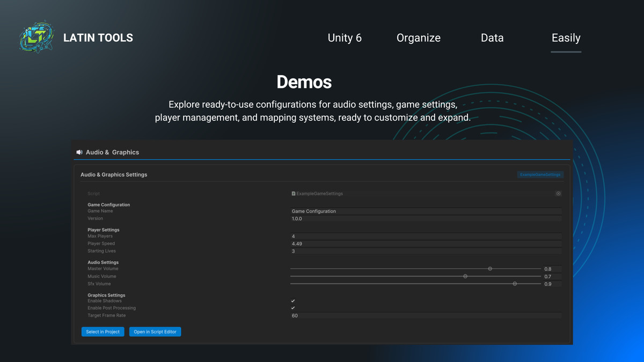Image resolution: width=644 pixels, height=362 pixels.
Task: Click the Music Volume slider handle
Action: (x=465, y=276)
